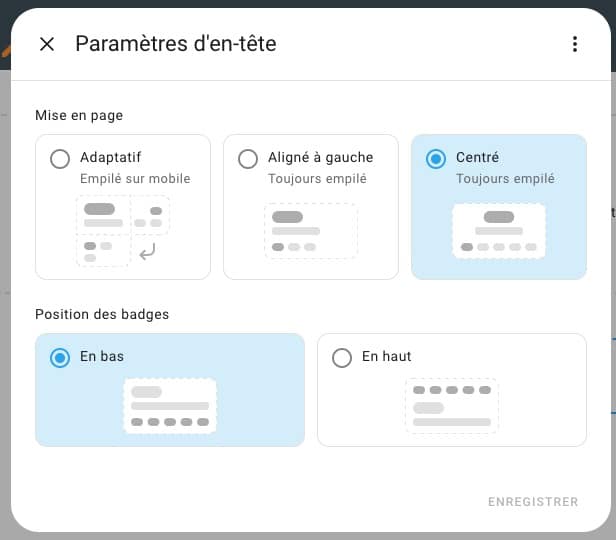Viewport: 616px width, 540px height.
Task: Choose the Aligné à gauche radio button
Action: click(248, 159)
